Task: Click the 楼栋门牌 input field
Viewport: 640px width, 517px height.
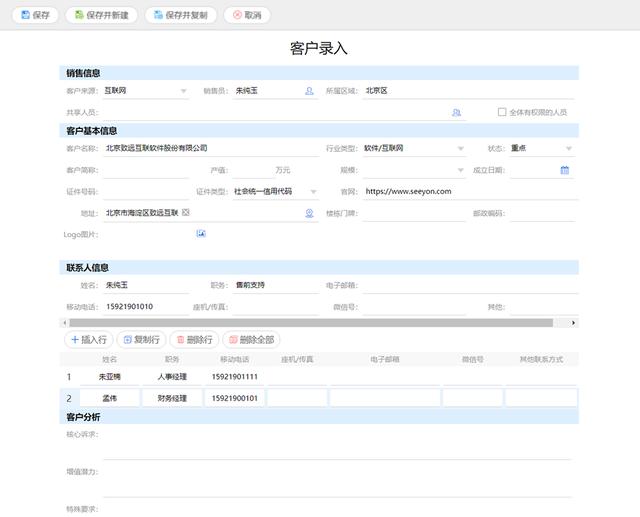Action: (x=414, y=213)
